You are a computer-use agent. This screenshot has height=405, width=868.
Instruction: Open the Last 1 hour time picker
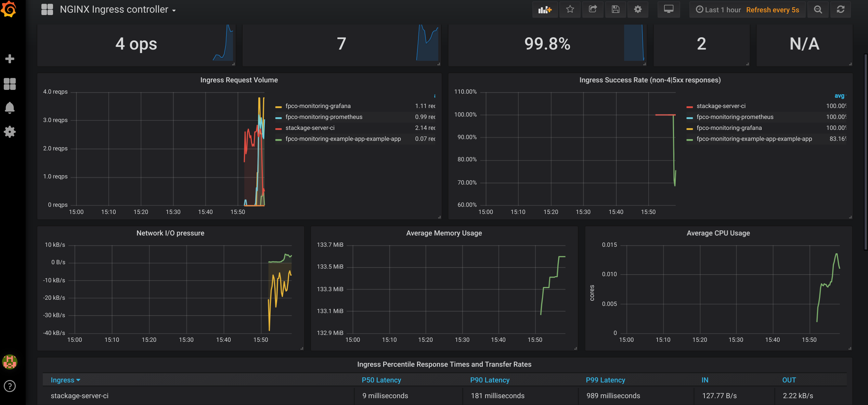click(x=718, y=10)
